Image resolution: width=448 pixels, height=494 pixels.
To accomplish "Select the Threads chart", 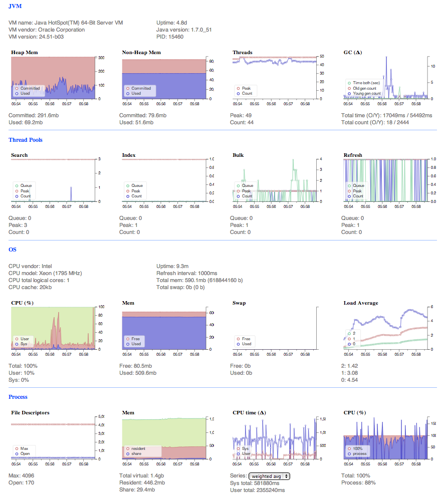I will pos(275,78).
